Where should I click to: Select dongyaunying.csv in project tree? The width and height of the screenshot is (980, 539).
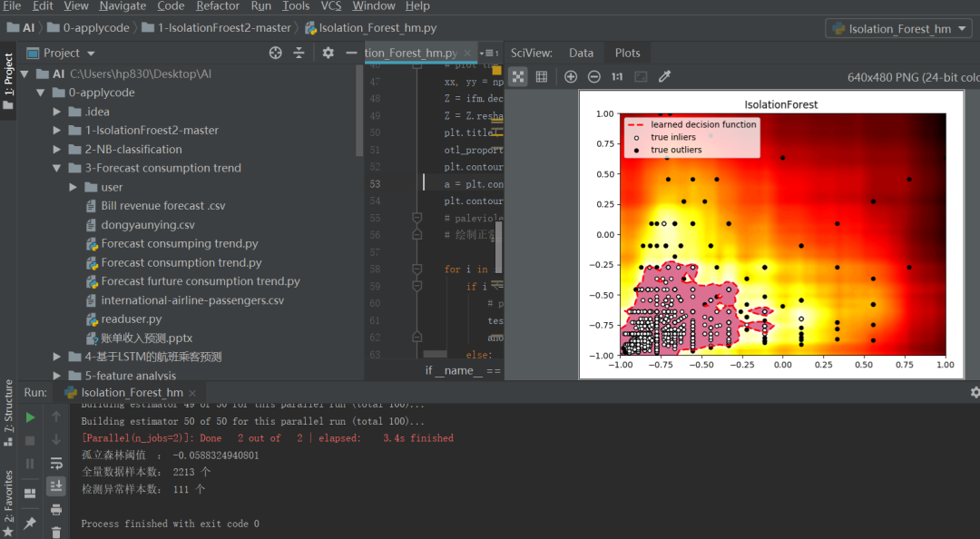point(148,224)
